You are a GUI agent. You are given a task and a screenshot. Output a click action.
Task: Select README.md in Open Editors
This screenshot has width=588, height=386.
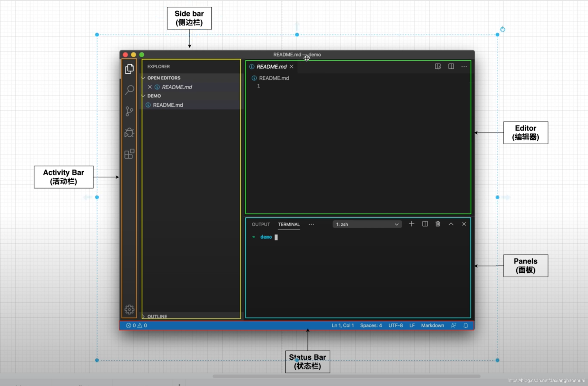pos(177,87)
